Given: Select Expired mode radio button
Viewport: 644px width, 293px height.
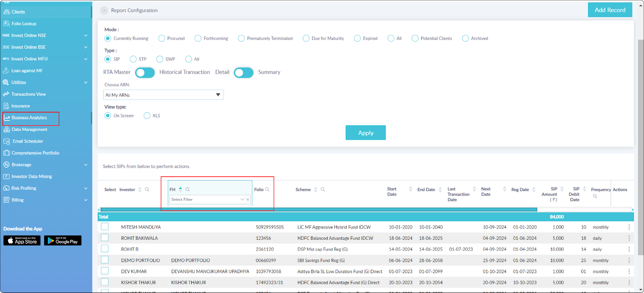Looking at the screenshot, I should coord(357,38).
